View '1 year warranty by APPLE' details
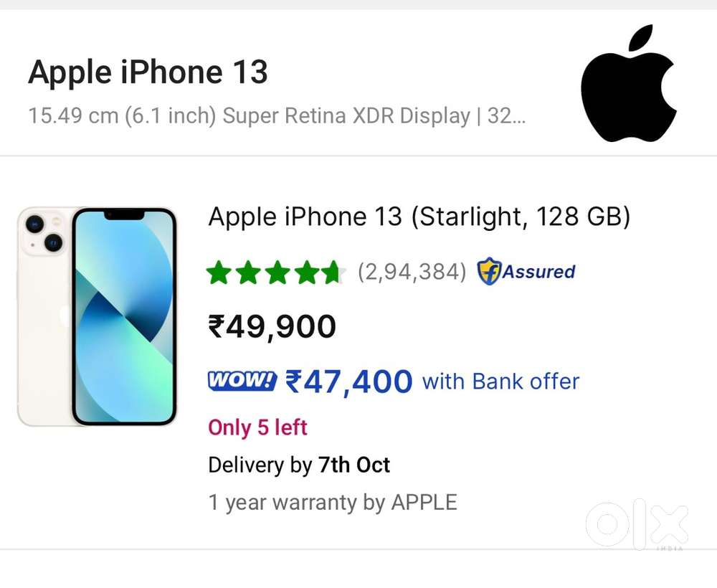This screenshot has width=717, height=588. coord(332,502)
